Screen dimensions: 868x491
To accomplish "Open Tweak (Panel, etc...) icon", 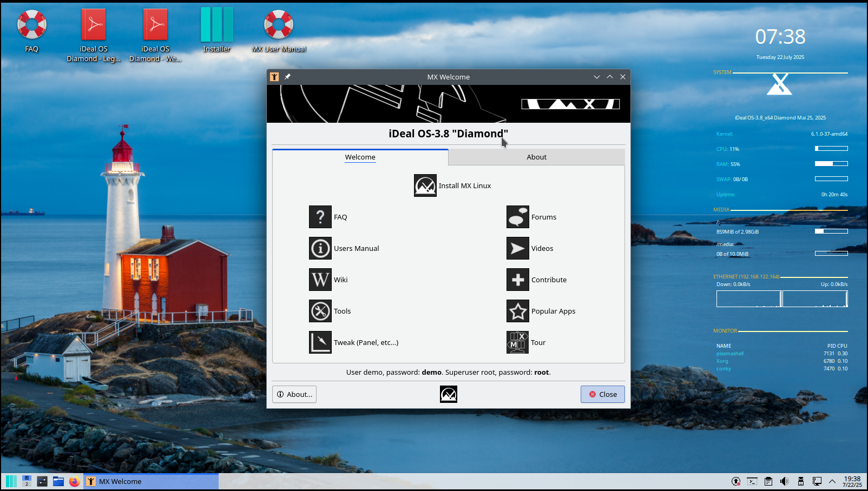I will click(320, 342).
